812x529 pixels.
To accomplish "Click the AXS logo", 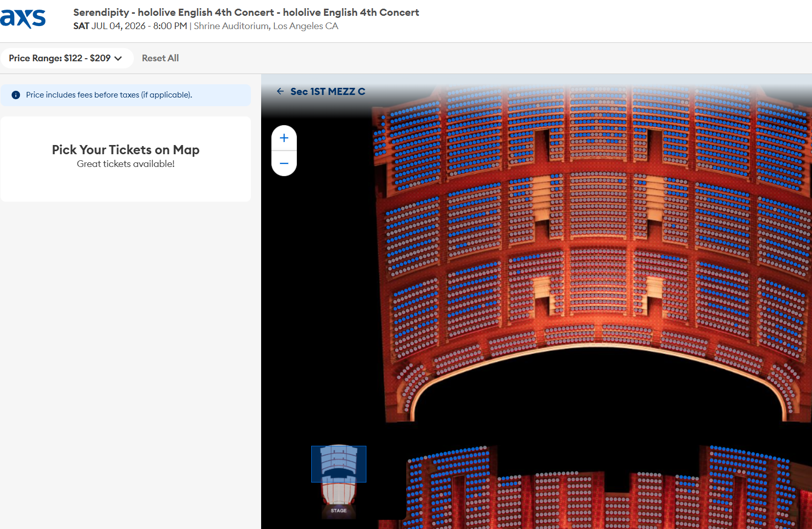I will click(23, 18).
